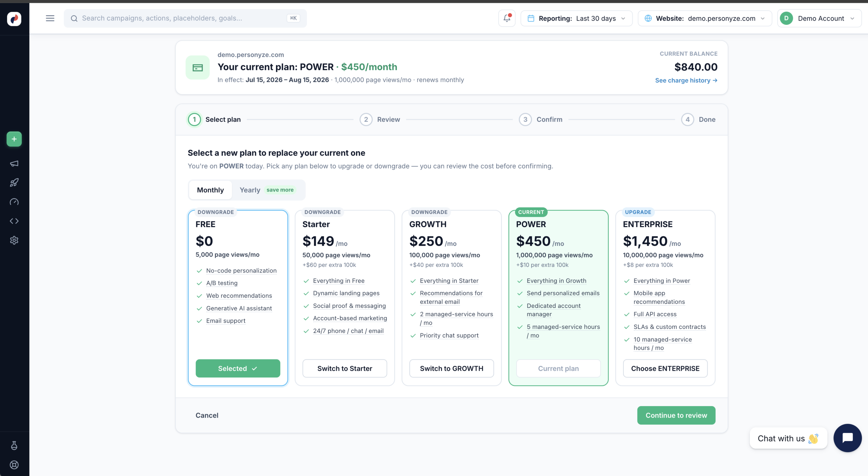Toggle the hamburger sidebar menu
The image size is (868, 476).
point(50,18)
